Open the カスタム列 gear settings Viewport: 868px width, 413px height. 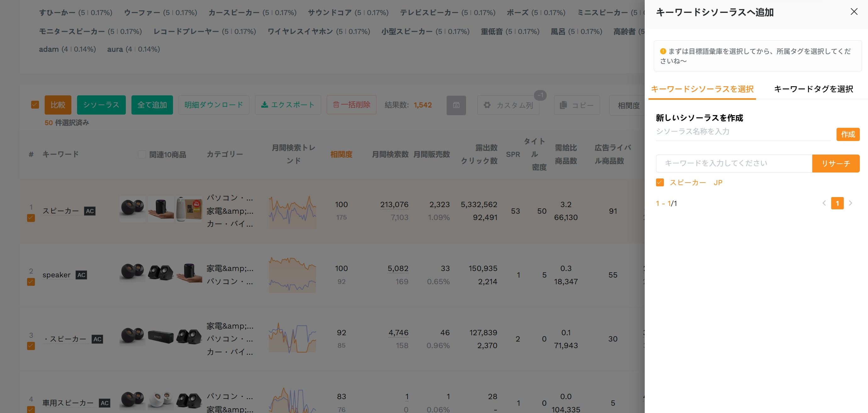[508, 105]
